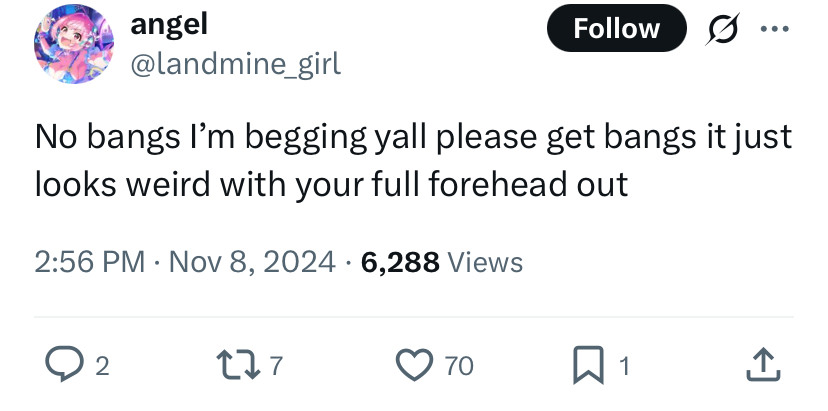Follow the angel account
Screen dimensions: 828x411
coord(616,28)
